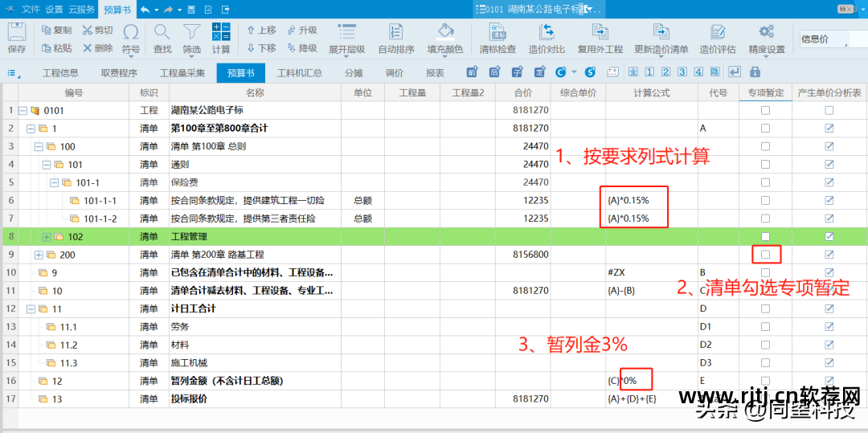Open the 设置 menu
868x433 pixels.
point(55,10)
